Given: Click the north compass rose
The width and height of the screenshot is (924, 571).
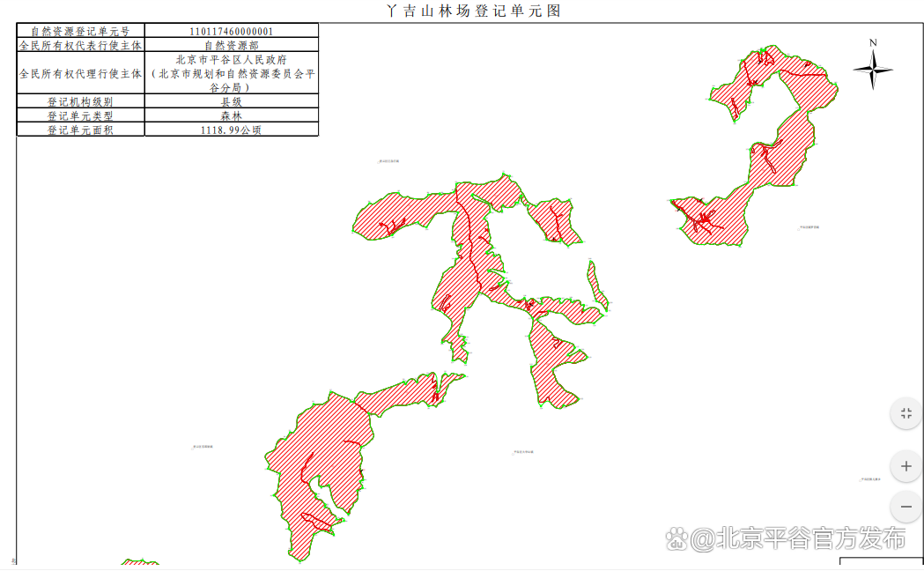Looking at the screenshot, I should click(872, 69).
